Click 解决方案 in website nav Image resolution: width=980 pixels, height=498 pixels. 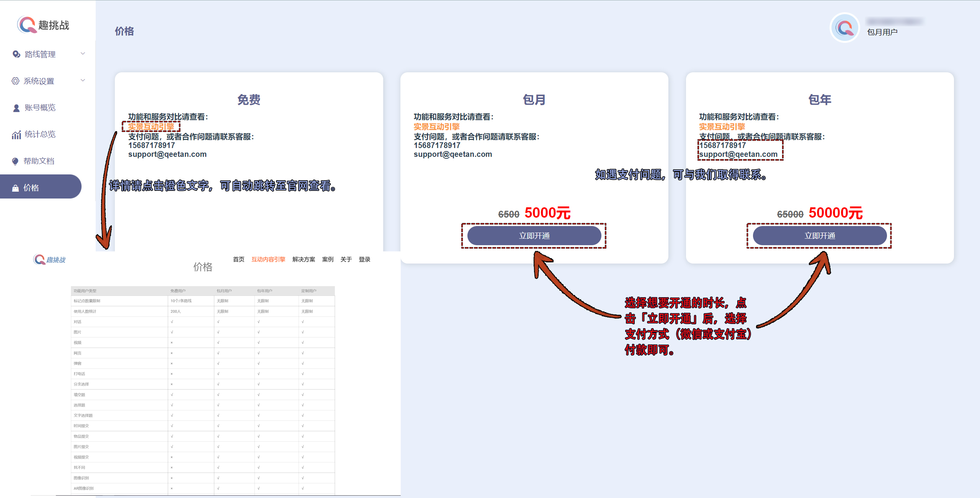click(x=304, y=259)
